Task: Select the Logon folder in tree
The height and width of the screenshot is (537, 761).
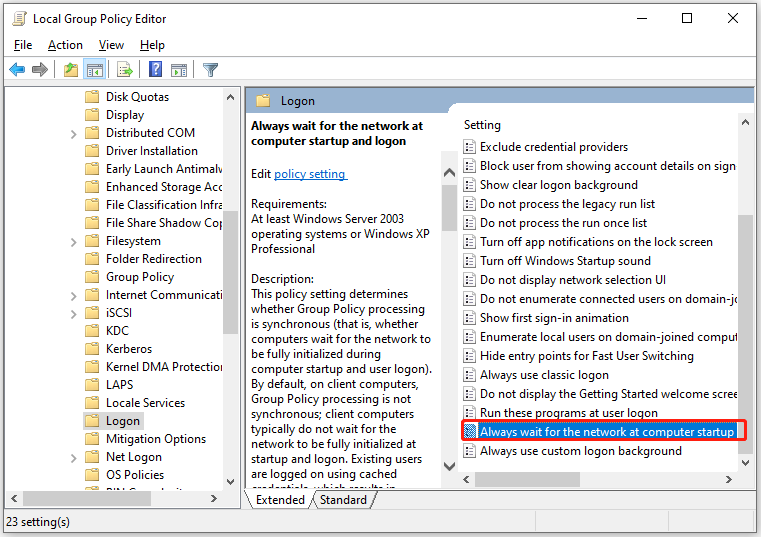Action: 122,421
